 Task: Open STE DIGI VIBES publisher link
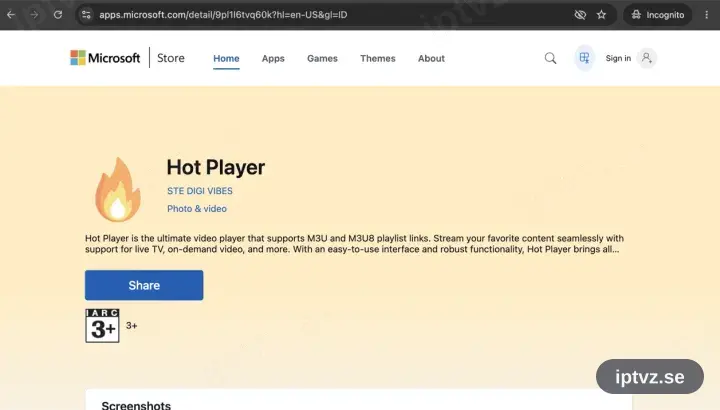click(x=200, y=191)
